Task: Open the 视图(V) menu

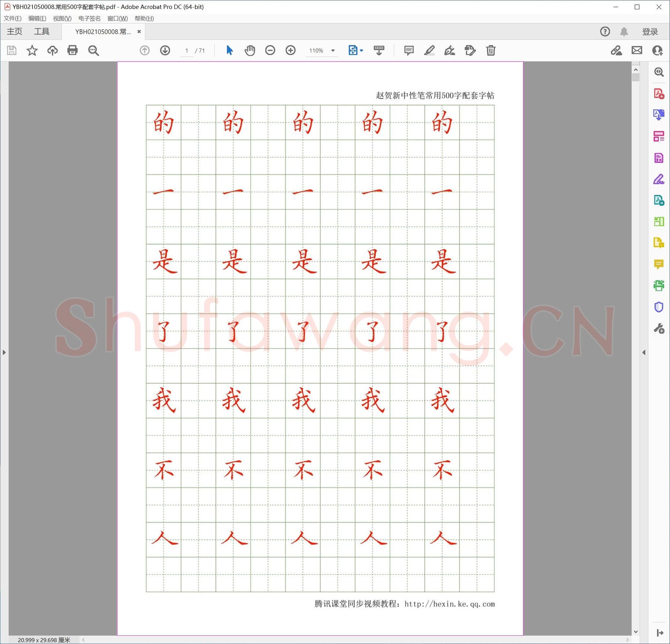Action: click(62, 18)
